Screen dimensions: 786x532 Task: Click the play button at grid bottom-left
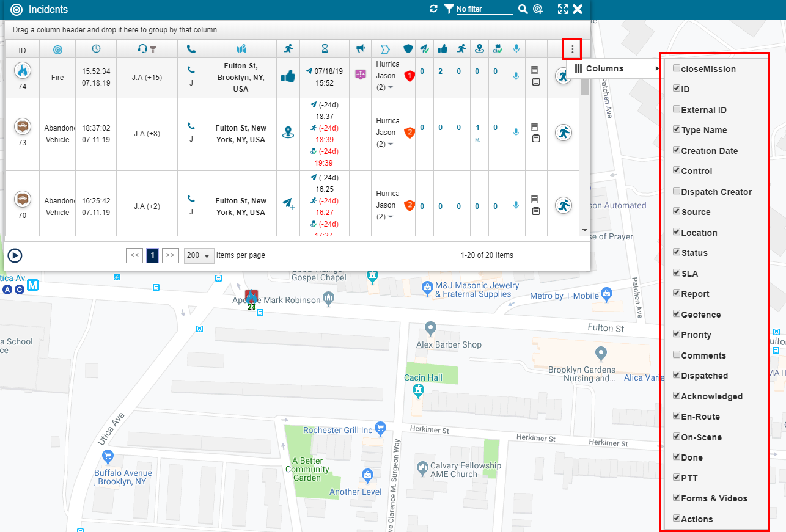(15, 255)
